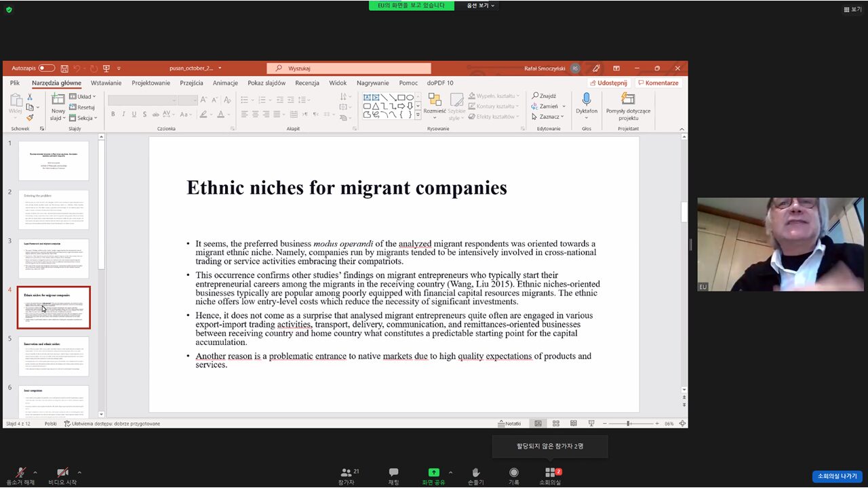The height and width of the screenshot is (488, 868).
Task: Toggle the Autozapis autosave switch
Action: [x=46, y=68]
